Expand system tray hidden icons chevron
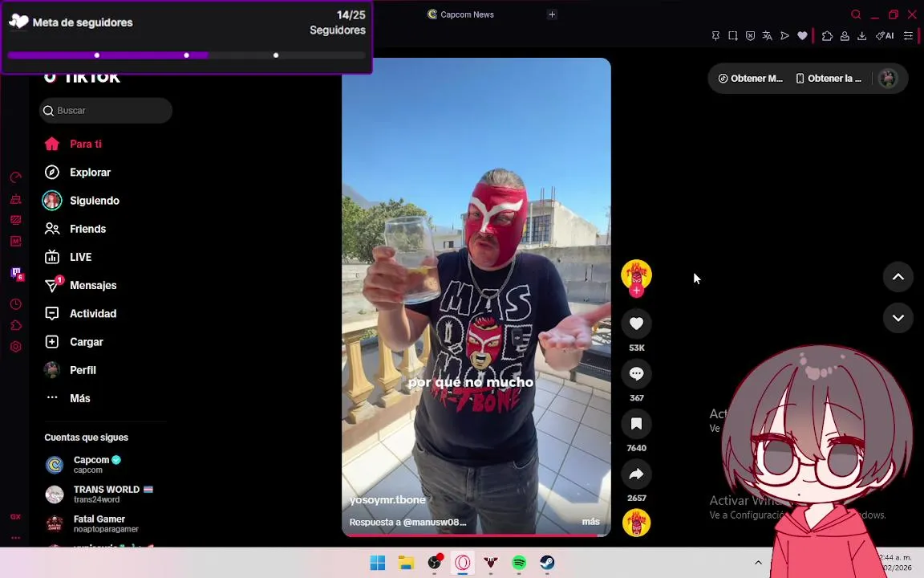Screen dimensions: 924x578 [x=758, y=563]
